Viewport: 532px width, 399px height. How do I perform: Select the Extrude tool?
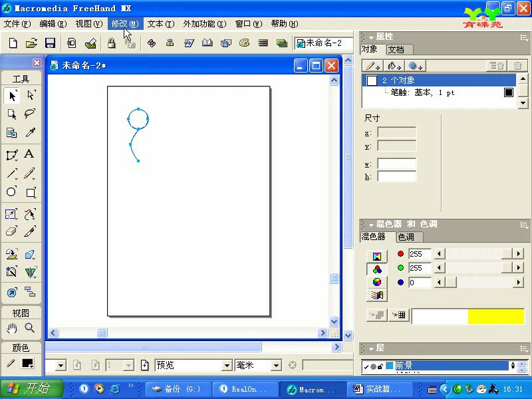(30, 254)
